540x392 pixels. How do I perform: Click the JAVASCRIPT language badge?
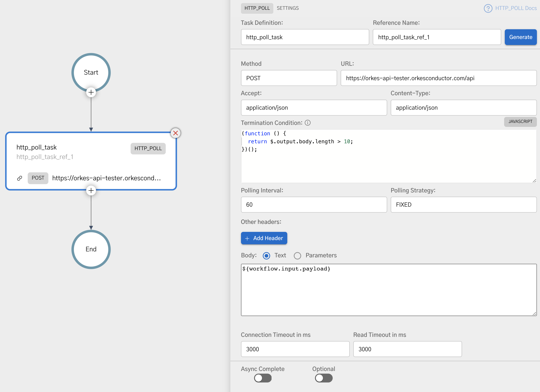pos(520,122)
